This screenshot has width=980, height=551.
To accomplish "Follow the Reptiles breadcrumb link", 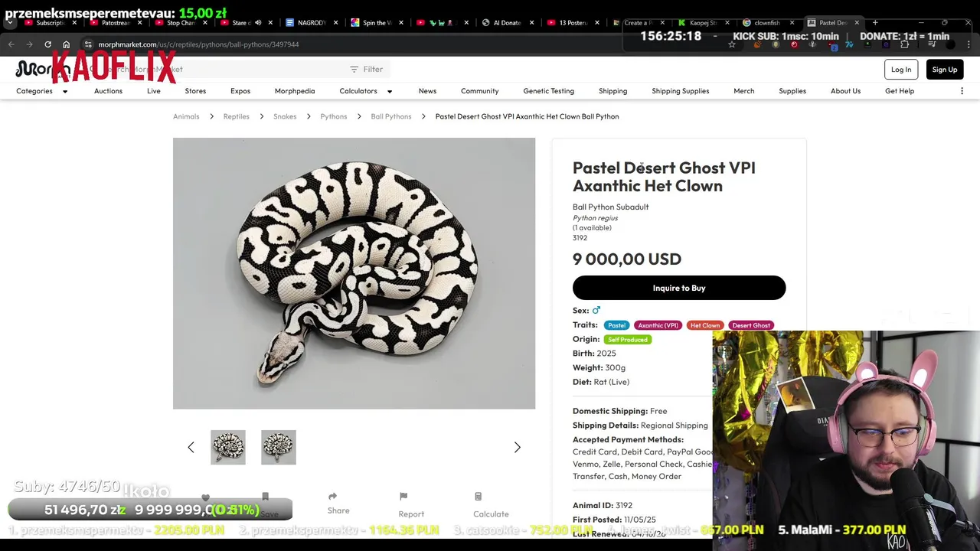I will [236, 116].
